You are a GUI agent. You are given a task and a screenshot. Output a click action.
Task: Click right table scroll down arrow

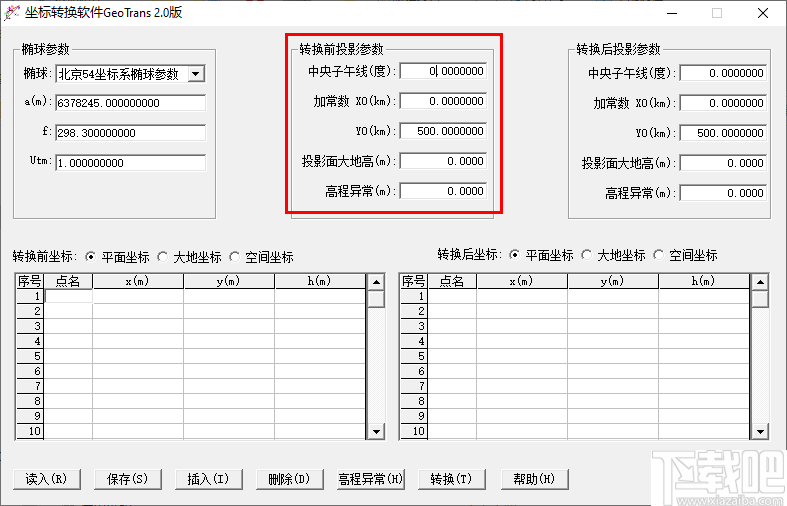[760, 431]
